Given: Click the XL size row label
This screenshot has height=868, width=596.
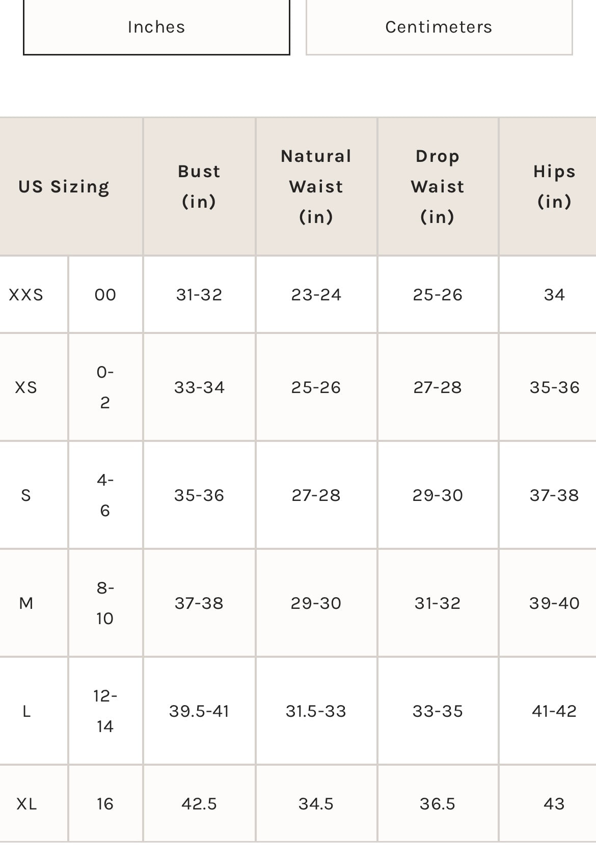Looking at the screenshot, I should [26, 804].
